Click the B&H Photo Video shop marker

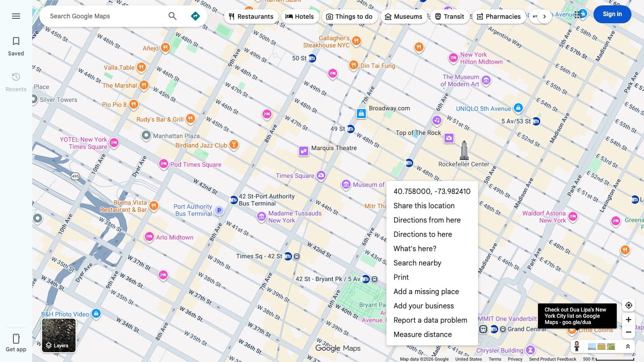96,313
